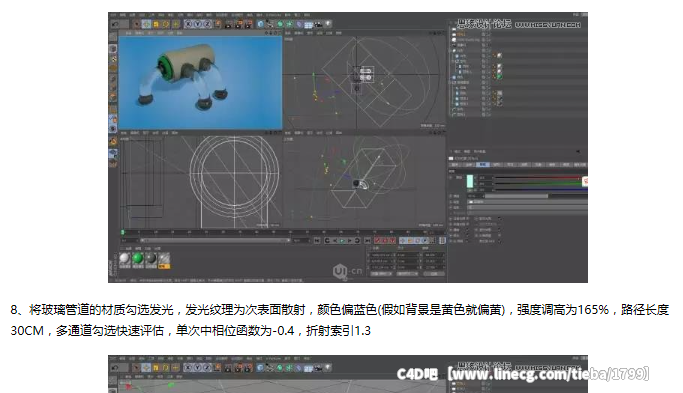Viewport: 683px width, 393px height.
Task: Click the orange-labeled glass material
Action: pyautogui.click(x=164, y=260)
